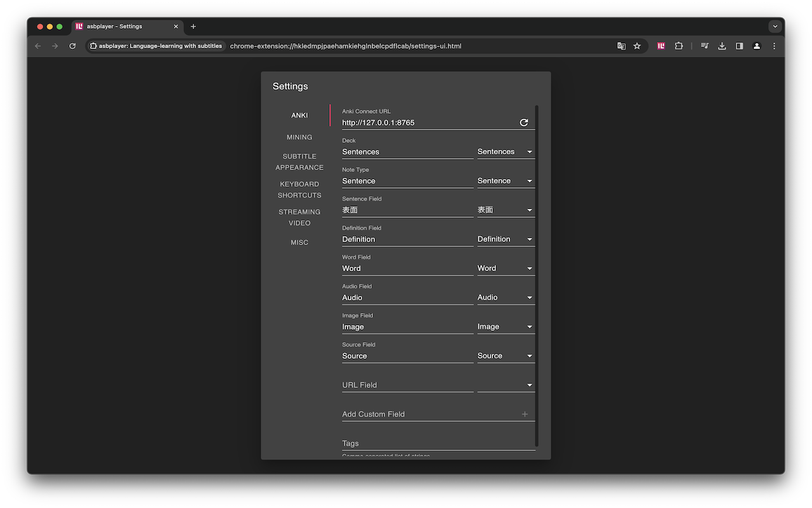Open the Chrome extensions puzzle icon
812x508 pixels.
(679, 46)
